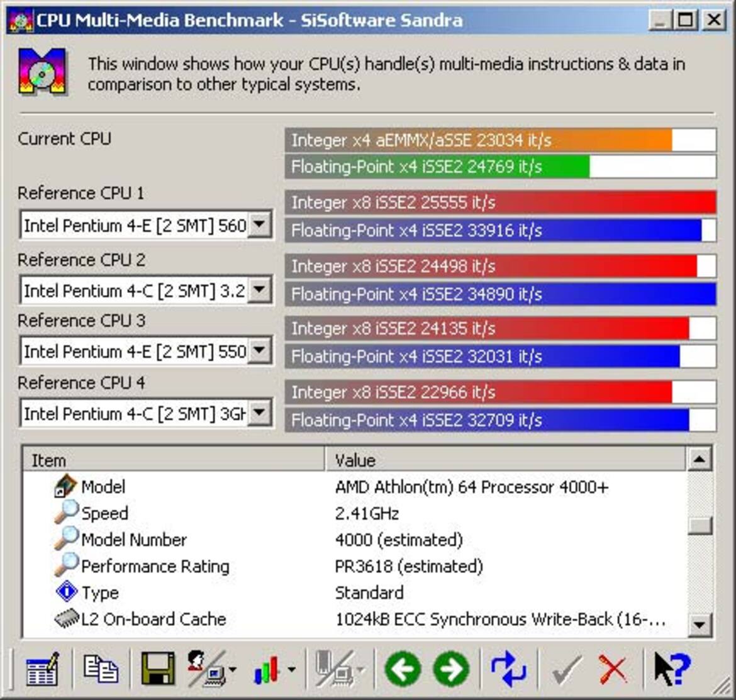Go back with green left arrow
Image resolution: width=736 pixels, height=700 pixels.
pyautogui.click(x=403, y=669)
